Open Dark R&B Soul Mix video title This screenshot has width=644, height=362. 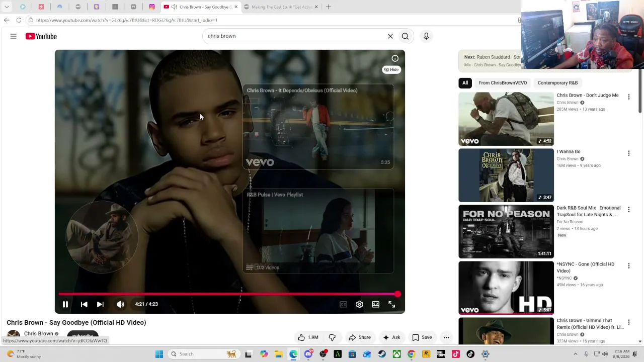pos(589,211)
